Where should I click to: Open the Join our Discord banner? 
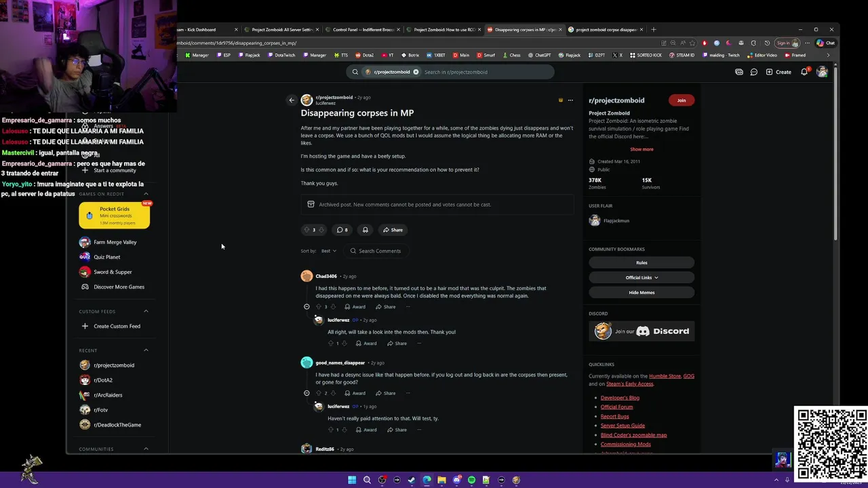click(x=642, y=331)
